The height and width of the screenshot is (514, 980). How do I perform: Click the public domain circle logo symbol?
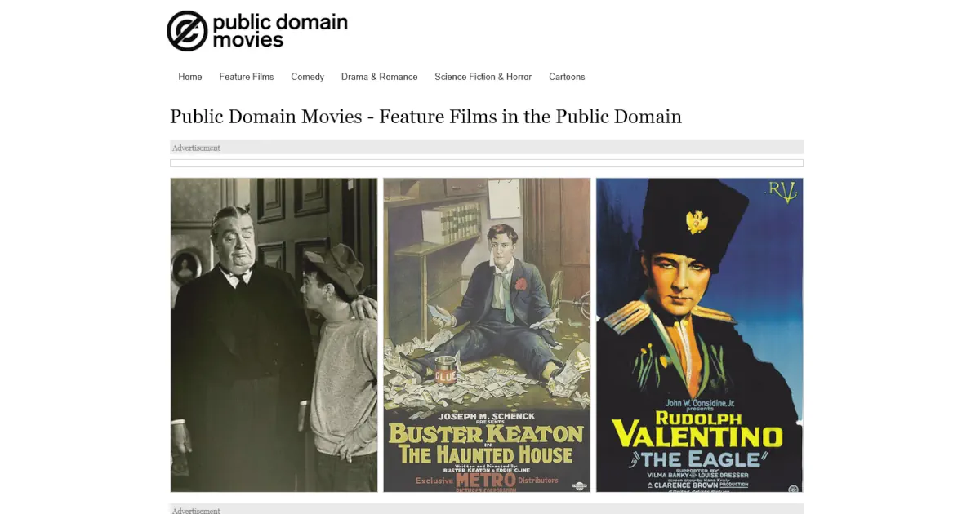tap(187, 31)
